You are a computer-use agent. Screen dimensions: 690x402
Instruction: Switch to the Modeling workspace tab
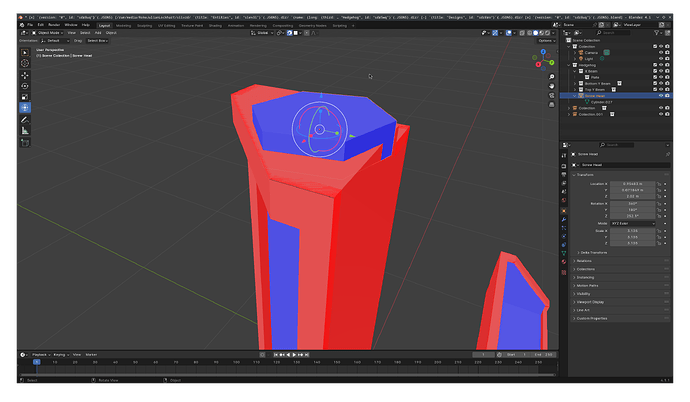pos(124,26)
